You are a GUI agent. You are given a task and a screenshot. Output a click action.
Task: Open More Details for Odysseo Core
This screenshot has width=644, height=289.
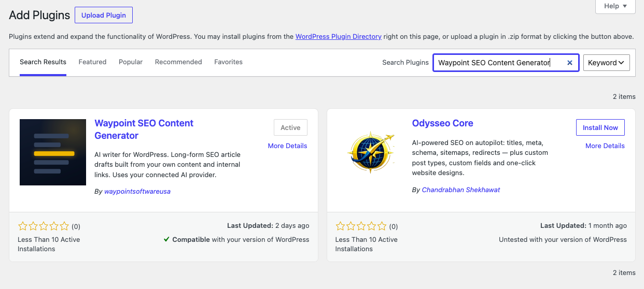pos(605,146)
